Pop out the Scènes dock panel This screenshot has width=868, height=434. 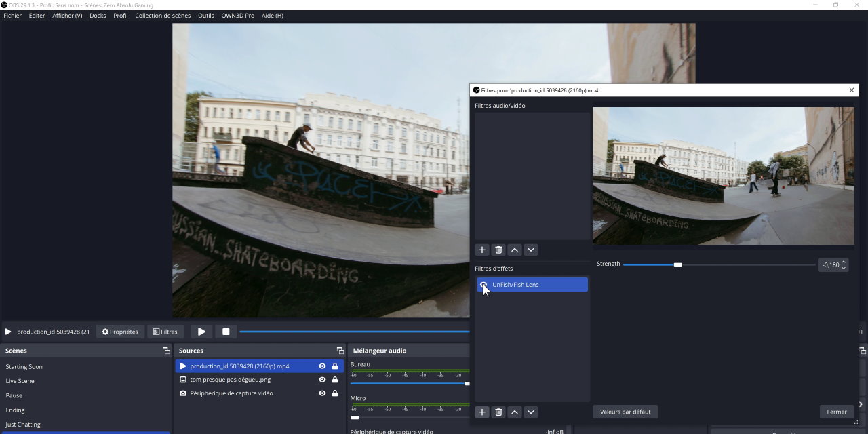[166, 351]
